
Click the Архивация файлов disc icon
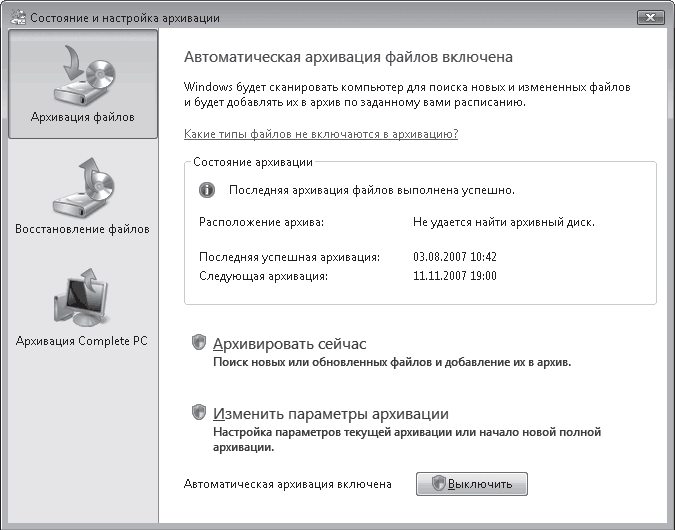[82, 73]
